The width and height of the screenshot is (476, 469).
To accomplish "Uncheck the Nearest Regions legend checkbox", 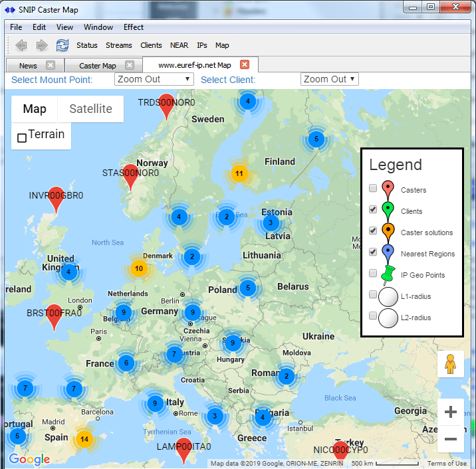I will coord(373,252).
